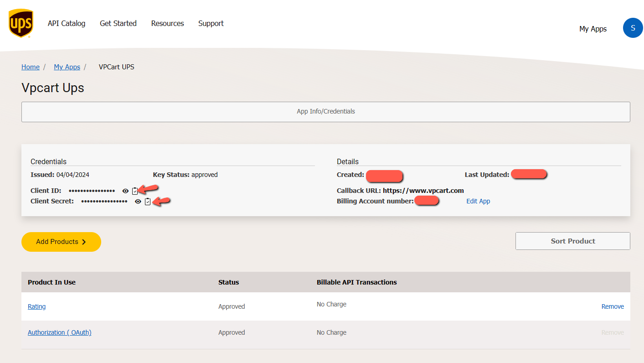The height and width of the screenshot is (363, 644).
Task: Reveal the Client Secret with eye icon
Action: point(138,202)
